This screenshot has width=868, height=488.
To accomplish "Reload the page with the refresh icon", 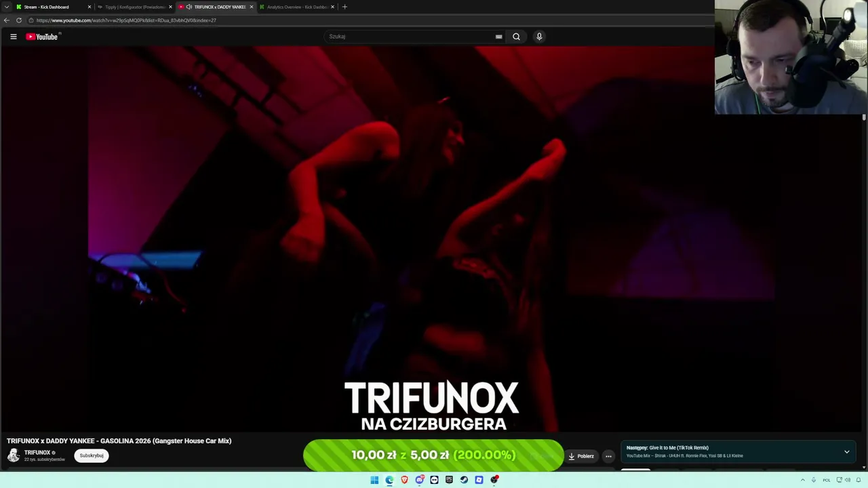I will 19,20.
